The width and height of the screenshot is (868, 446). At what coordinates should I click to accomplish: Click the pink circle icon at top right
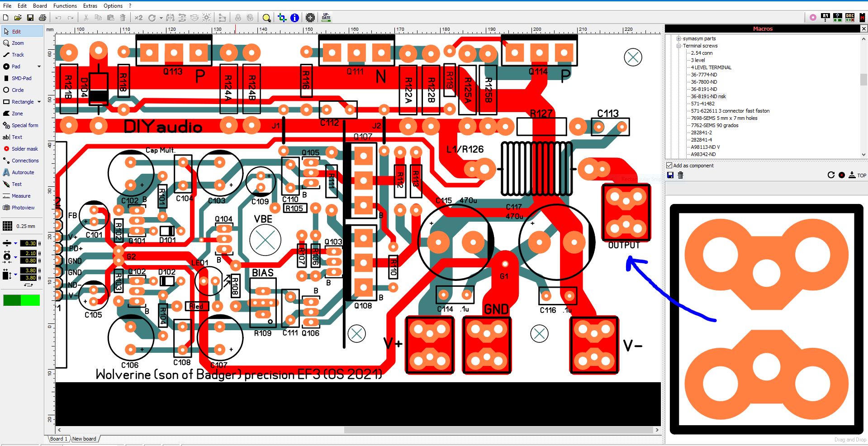pyautogui.click(x=813, y=17)
